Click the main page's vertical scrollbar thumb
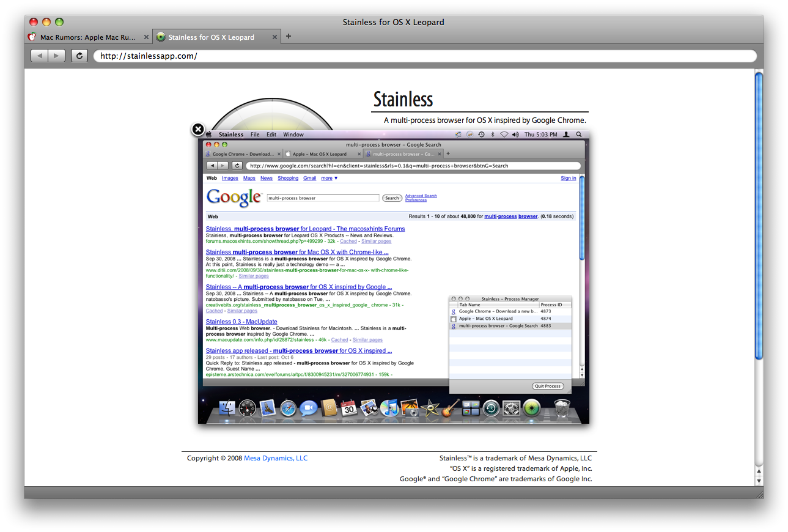788x532 pixels. [759, 215]
